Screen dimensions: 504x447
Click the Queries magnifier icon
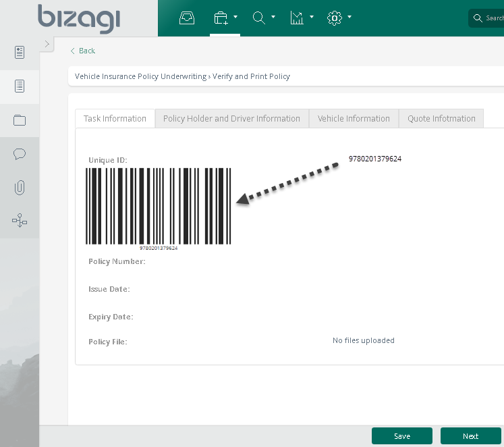tap(259, 18)
